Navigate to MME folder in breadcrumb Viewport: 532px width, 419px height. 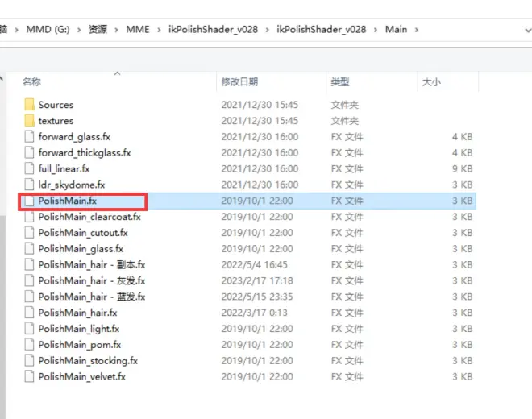coord(137,30)
